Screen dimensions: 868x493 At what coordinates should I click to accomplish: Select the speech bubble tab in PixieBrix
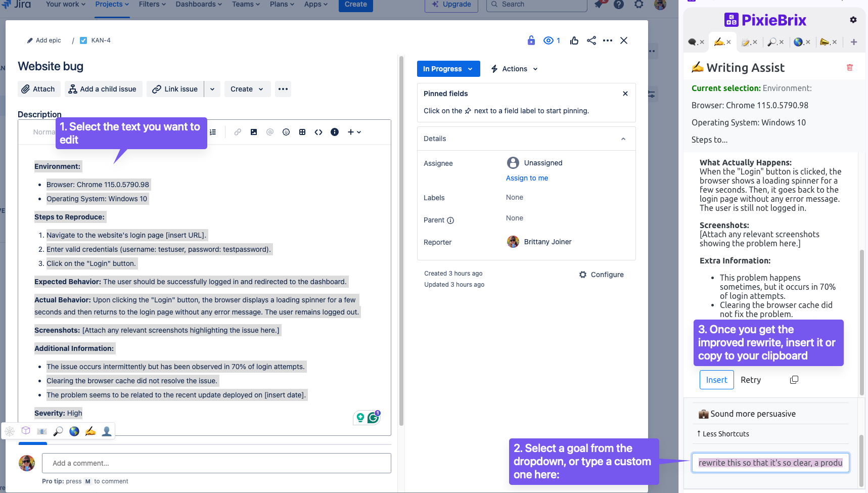694,42
